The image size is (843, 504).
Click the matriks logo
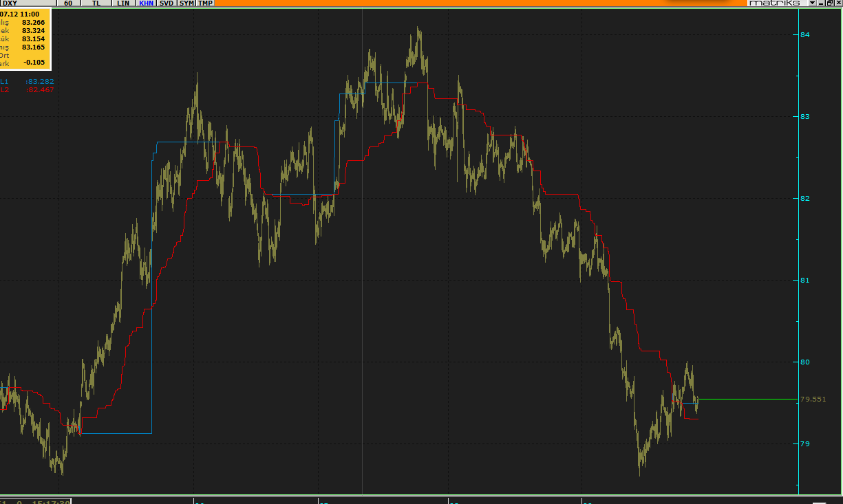click(x=775, y=3)
